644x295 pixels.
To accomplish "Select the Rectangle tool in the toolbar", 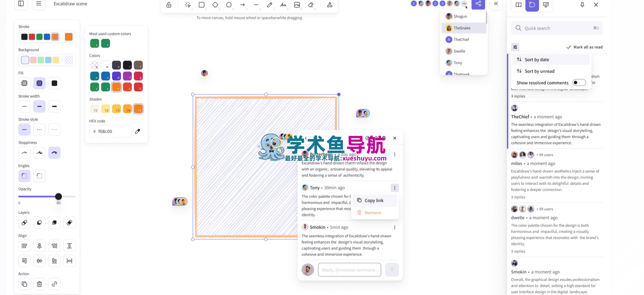I will (x=202, y=5).
